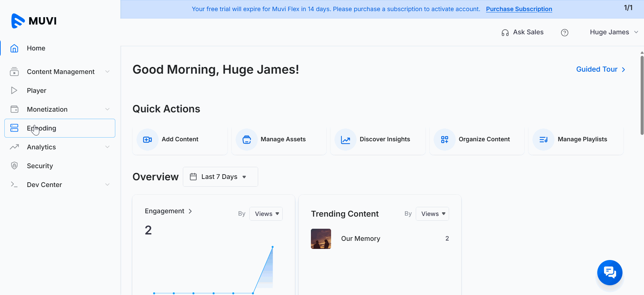Open Engagement Views dropdown
This screenshot has width=644, height=295.
click(266, 214)
